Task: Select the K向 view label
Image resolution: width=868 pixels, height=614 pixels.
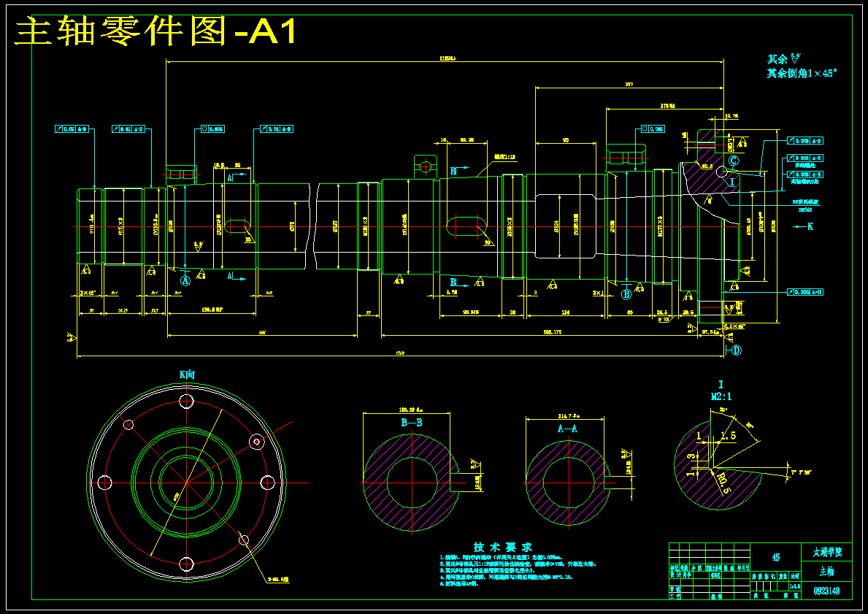Action: pyautogui.click(x=187, y=375)
